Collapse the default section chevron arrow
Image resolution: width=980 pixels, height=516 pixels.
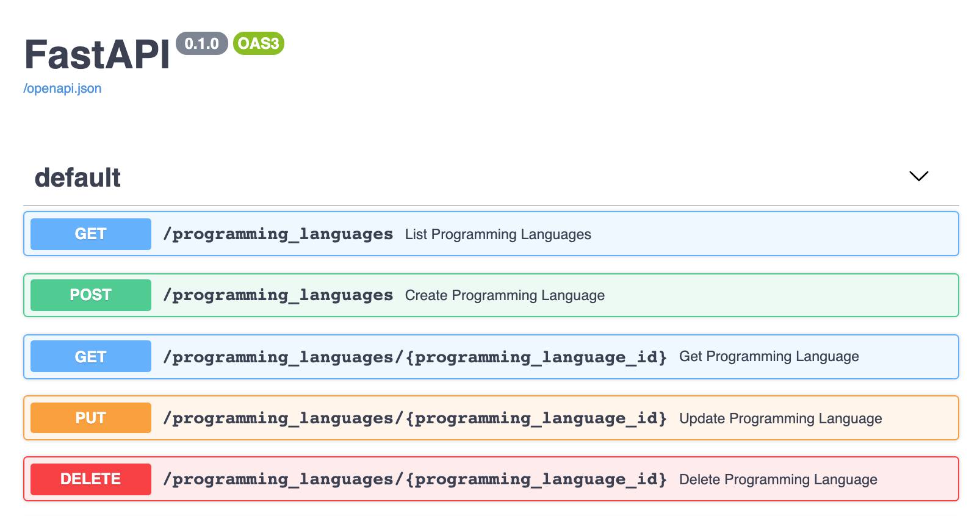(918, 176)
